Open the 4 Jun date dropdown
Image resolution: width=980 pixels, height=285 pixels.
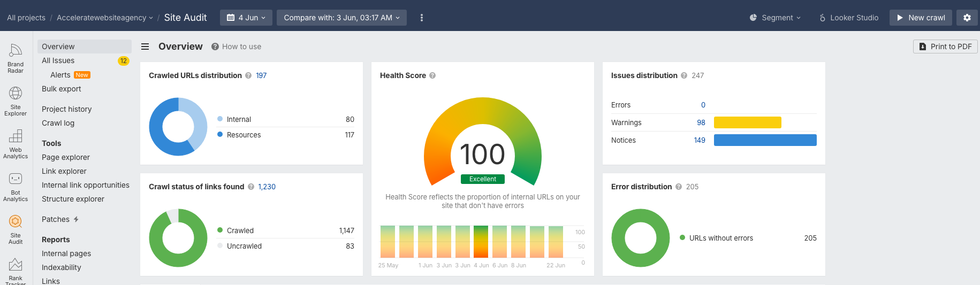[x=246, y=18]
